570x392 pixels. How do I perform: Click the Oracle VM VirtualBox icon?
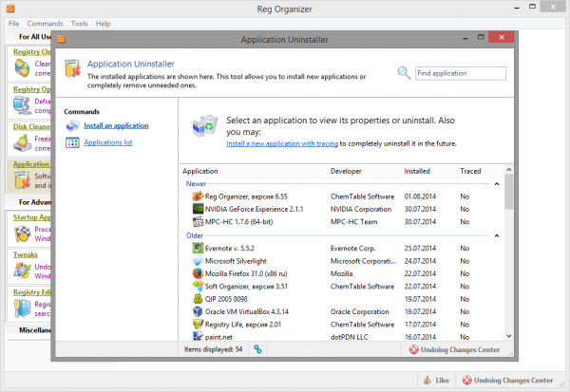pos(198,311)
